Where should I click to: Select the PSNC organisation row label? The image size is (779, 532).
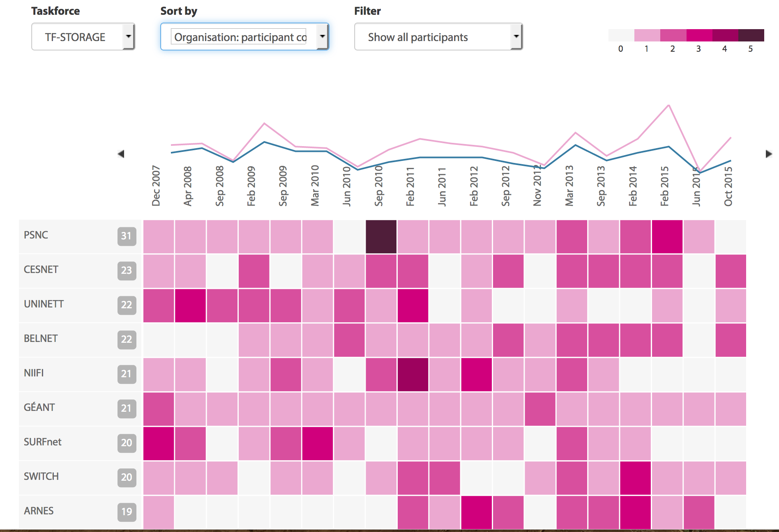click(x=36, y=235)
